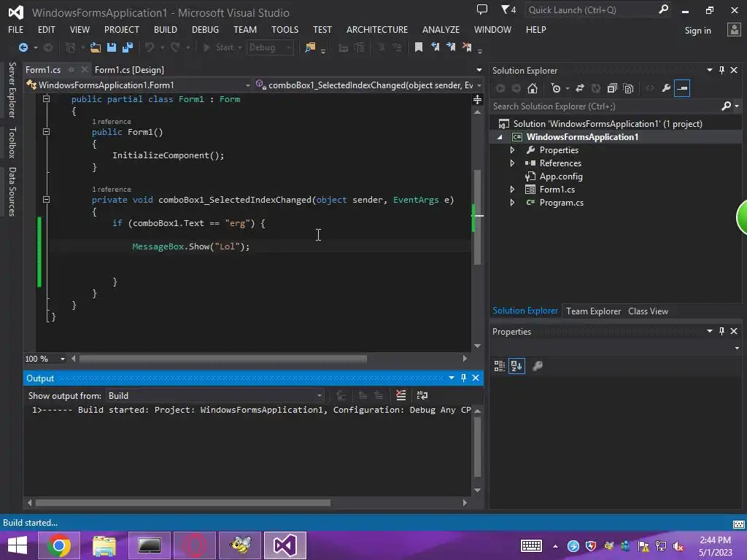Open the BUILD menu
This screenshot has height=560, width=747.
point(166,29)
